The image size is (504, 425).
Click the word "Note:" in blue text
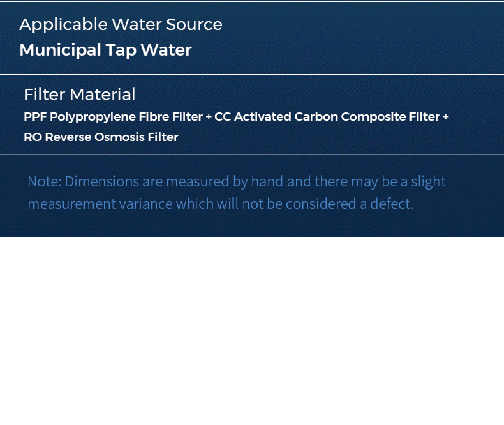click(45, 181)
